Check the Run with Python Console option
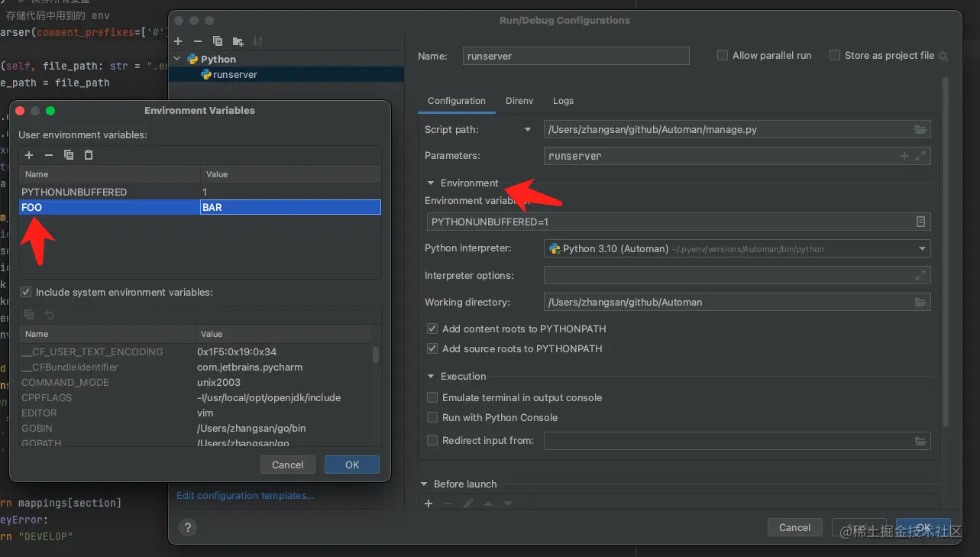Viewport: 980px width, 557px height. (432, 418)
